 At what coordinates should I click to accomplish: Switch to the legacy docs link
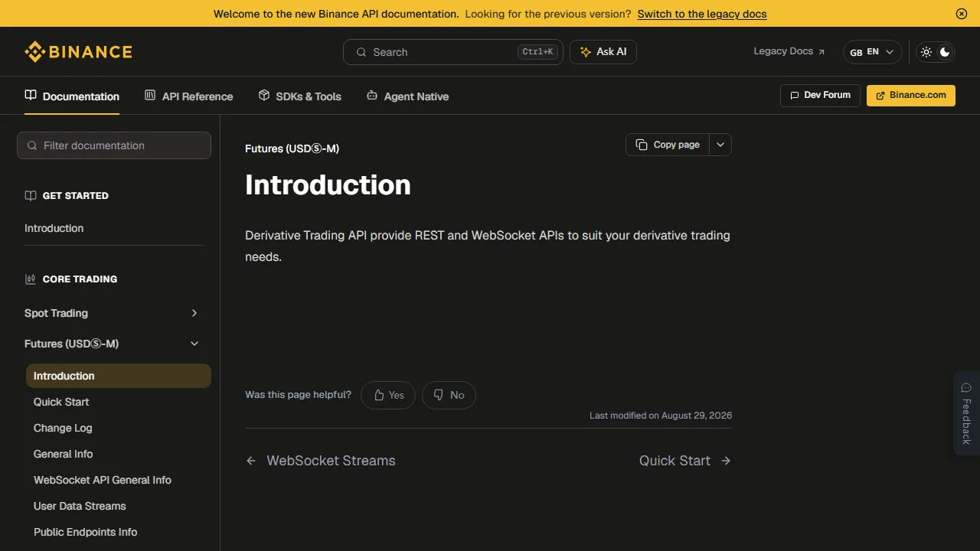click(x=702, y=14)
